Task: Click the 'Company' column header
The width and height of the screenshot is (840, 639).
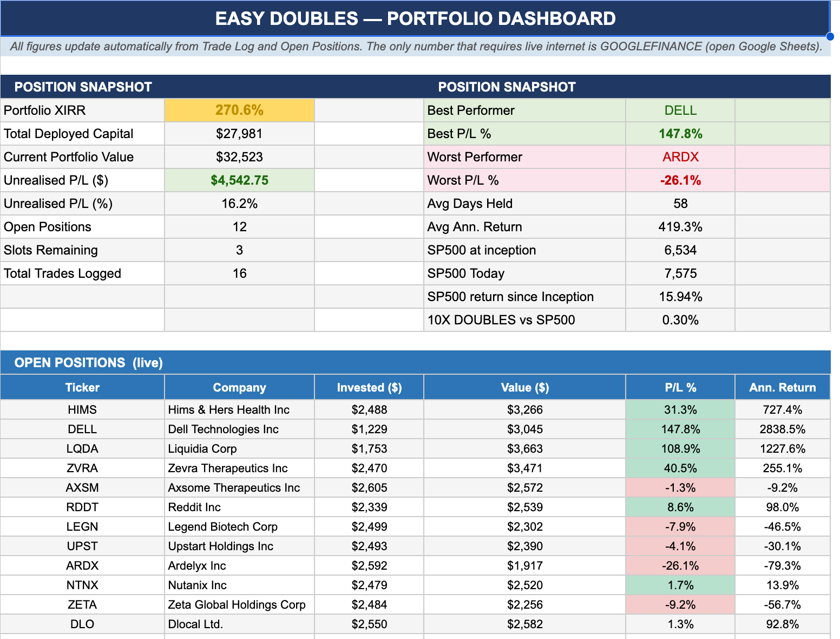Action: click(x=239, y=387)
